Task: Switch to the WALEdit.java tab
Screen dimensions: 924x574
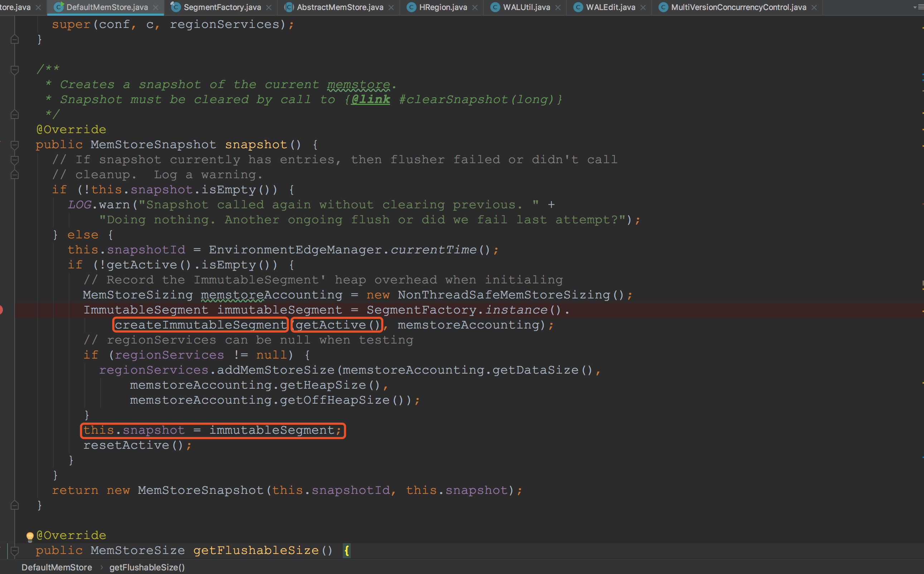Action: [x=610, y=7]
